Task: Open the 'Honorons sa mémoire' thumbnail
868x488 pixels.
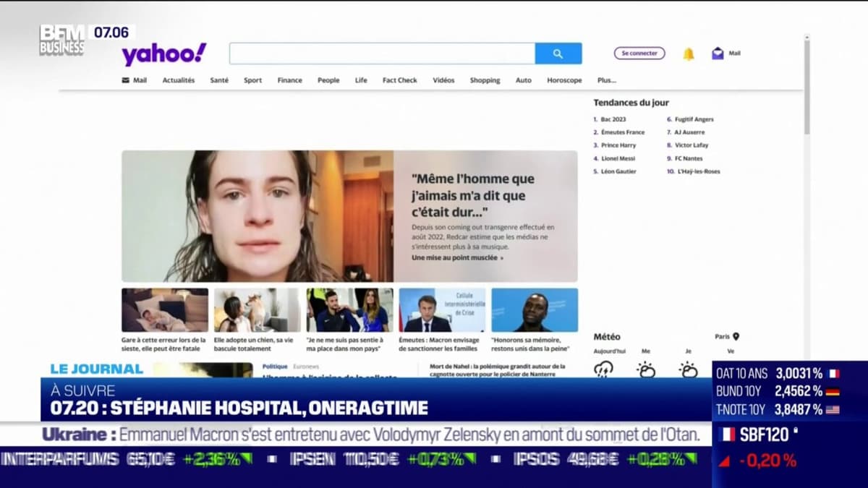Action: (535, 310)
